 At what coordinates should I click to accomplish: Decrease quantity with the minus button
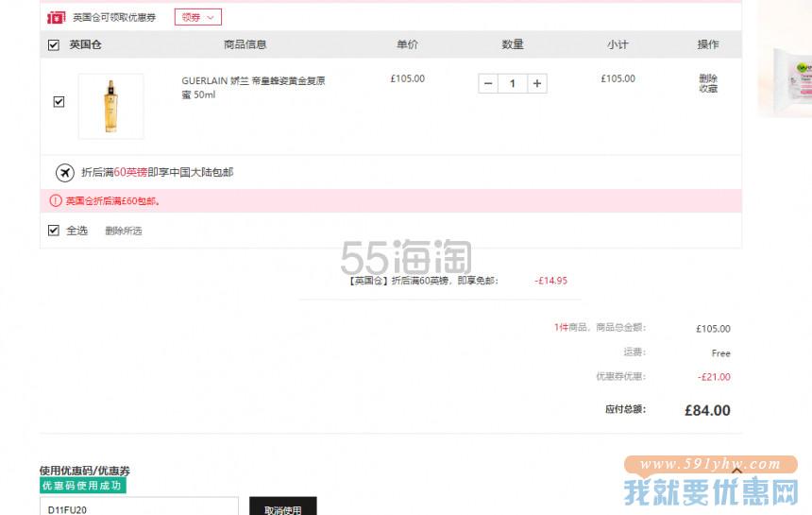click(x=488, y=83)
